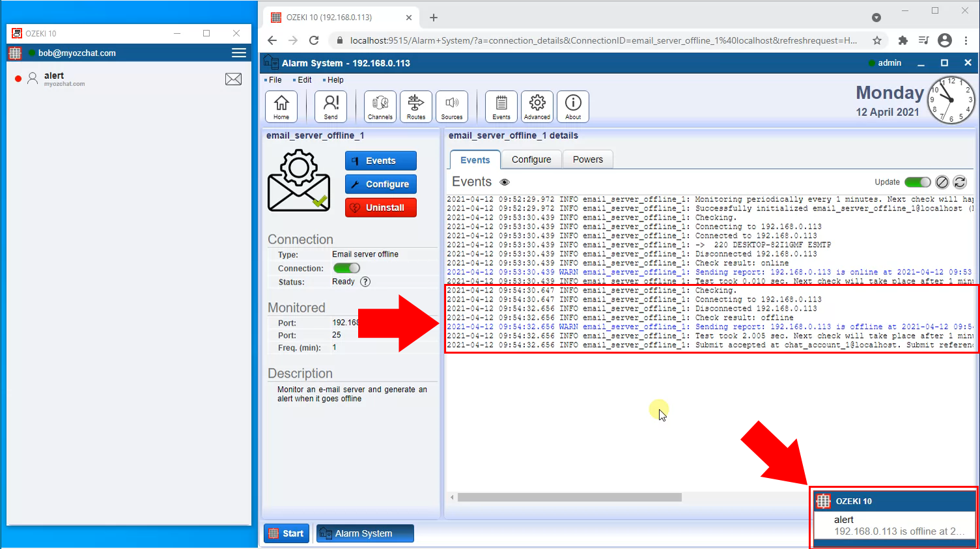
Task: Open the About information panel
Action: 572,106
